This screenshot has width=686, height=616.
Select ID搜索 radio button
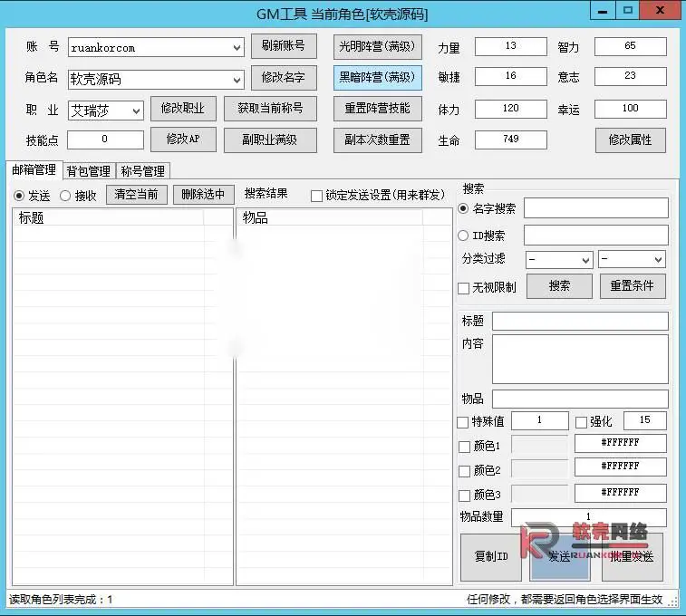463,236
